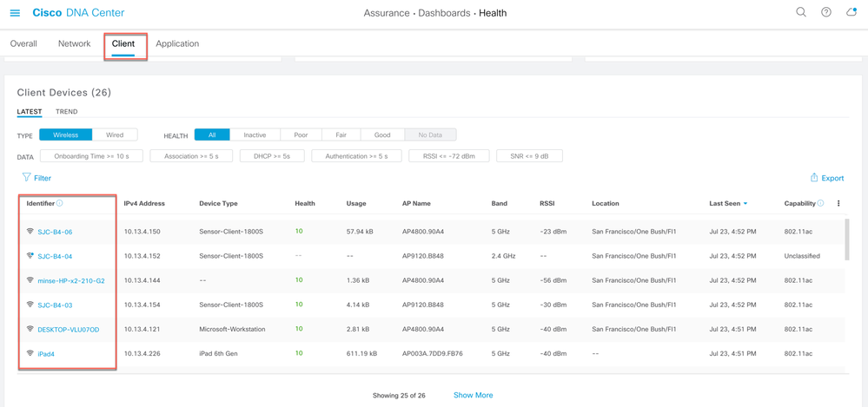Open the SJC-B4-06 client link

point(55,233)
